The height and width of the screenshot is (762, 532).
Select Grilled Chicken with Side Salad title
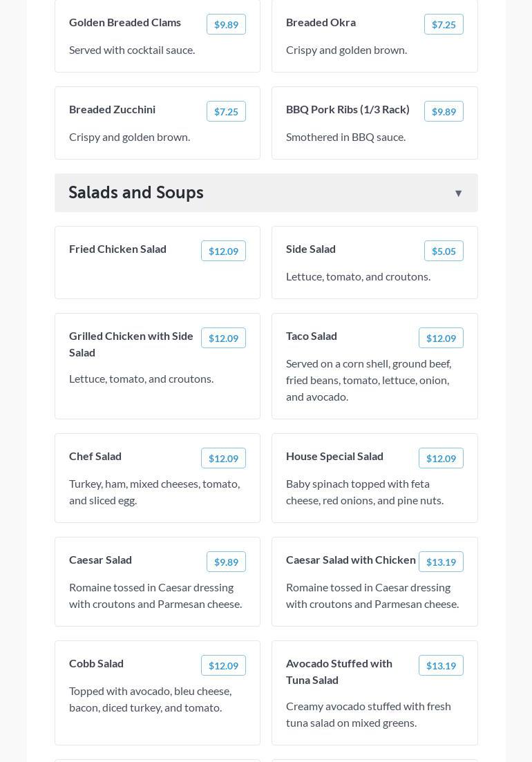pyautogui.click(x=131, y=344)
